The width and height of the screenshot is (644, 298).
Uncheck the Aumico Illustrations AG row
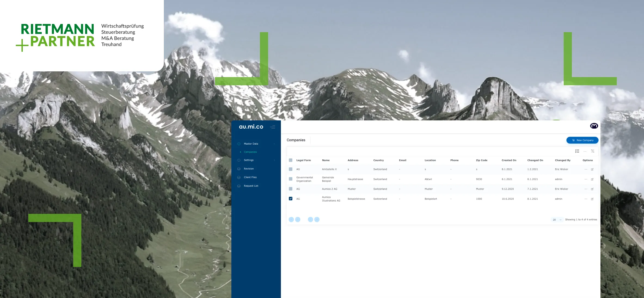point(291,199)
